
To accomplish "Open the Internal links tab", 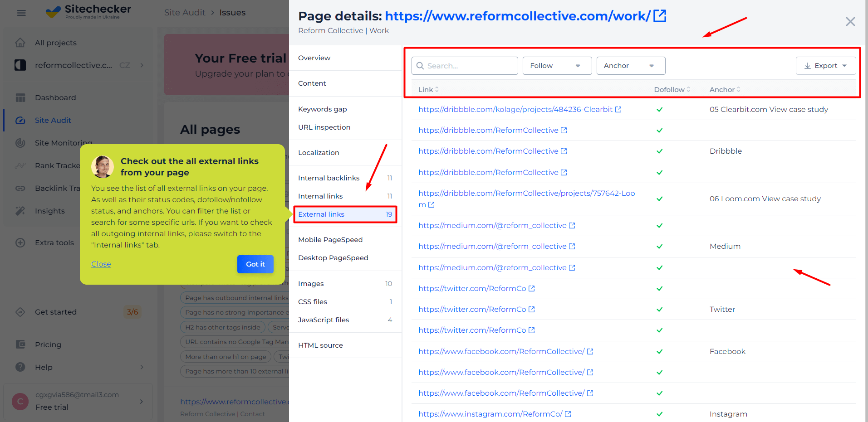I will tap(345, 196).
